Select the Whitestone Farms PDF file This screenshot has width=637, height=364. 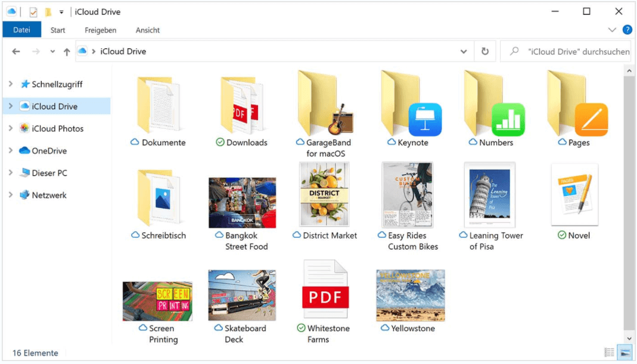[324, 291]
